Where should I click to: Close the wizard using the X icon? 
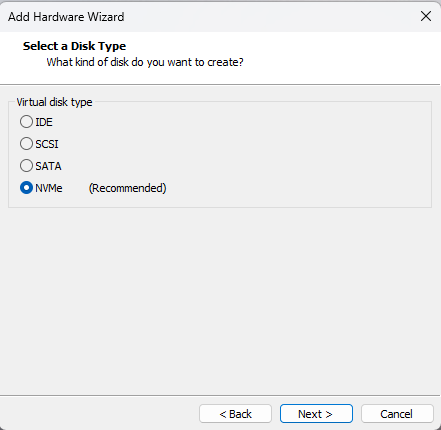tap(426, 16)
